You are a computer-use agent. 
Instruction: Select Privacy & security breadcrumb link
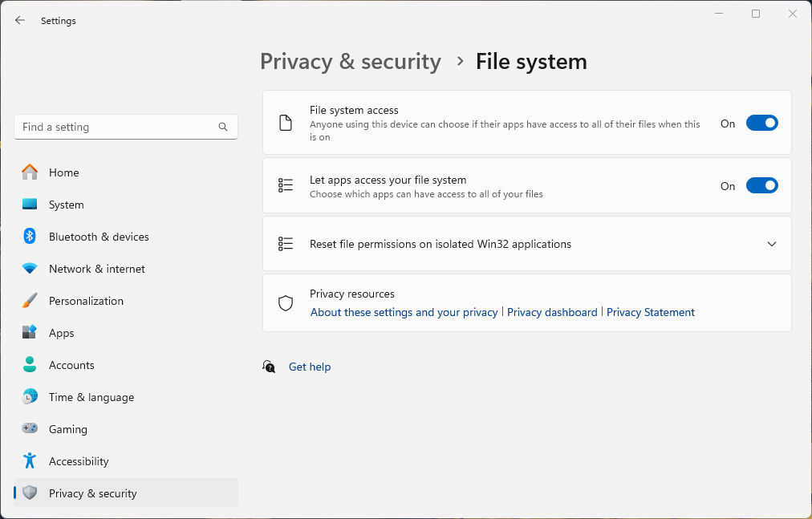[x=350, y=61]
